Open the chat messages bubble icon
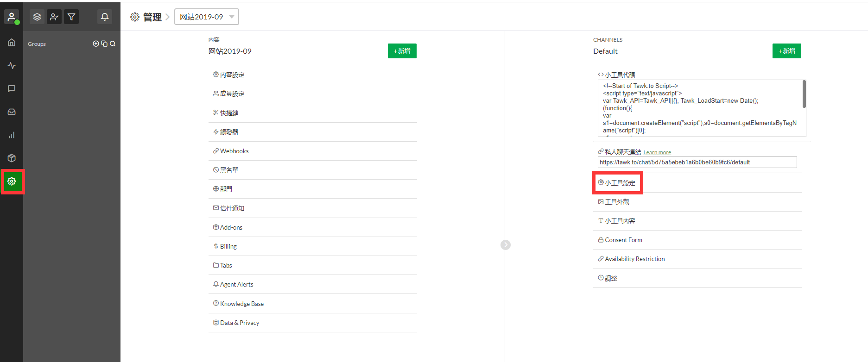Viewport: 868px width, 362px height. click(12, 88)
